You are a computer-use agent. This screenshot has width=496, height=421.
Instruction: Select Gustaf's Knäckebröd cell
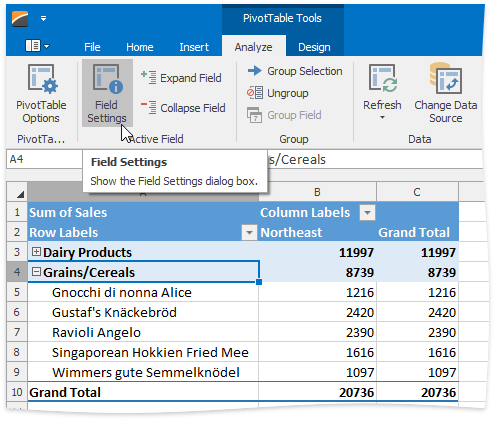143,312
